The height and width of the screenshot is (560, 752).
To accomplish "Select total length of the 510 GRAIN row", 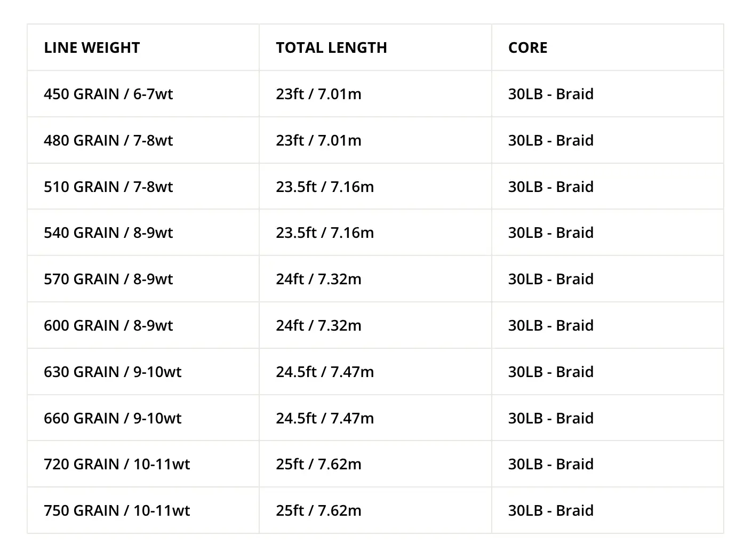I will point(325,187).
